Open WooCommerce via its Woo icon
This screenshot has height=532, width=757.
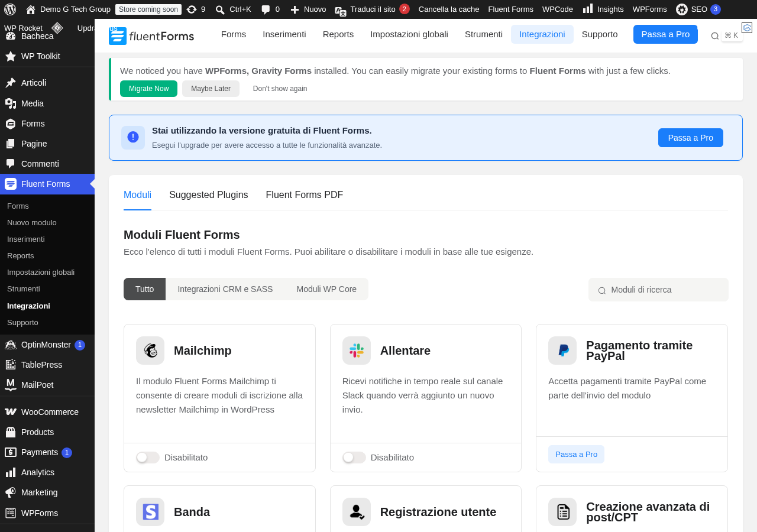(x=11, y=412)
